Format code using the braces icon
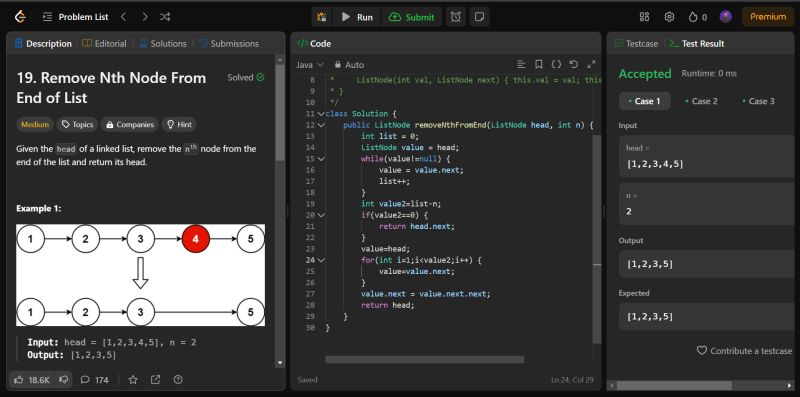The height and width of the screenshot is (397, 800). pyautogui.click(x=557, y=64)
